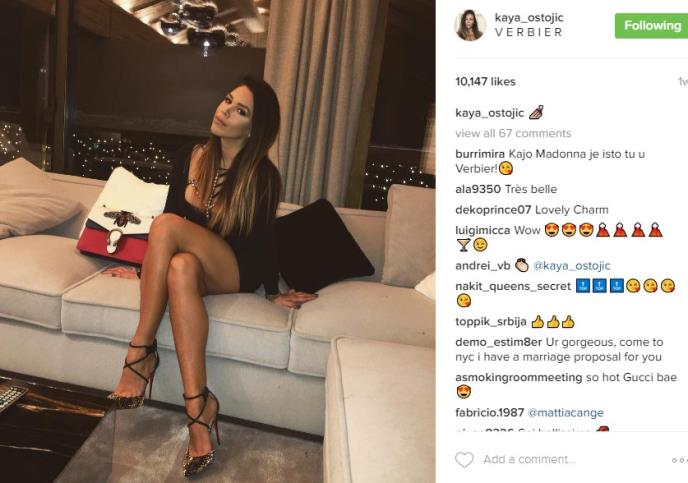Open luigimicca commenter profile
This screenshot has width=688, height=483.
[x=483, y=230]
